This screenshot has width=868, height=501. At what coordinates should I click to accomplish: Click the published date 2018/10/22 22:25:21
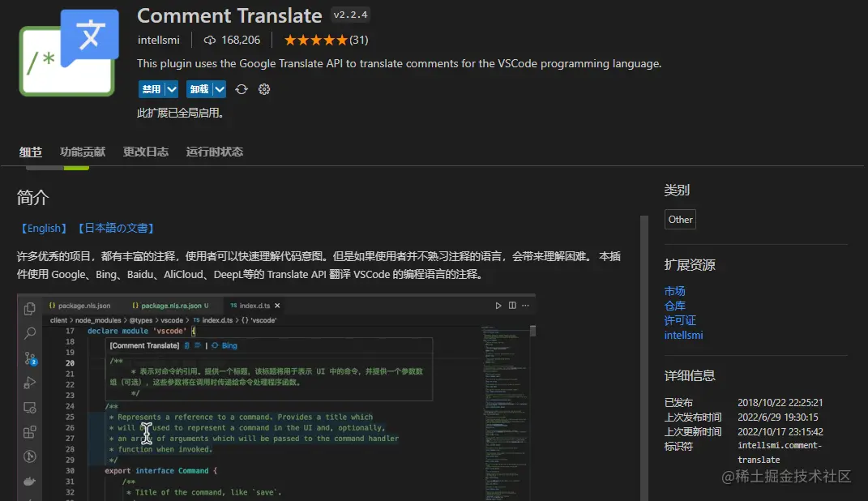(780, 402)
